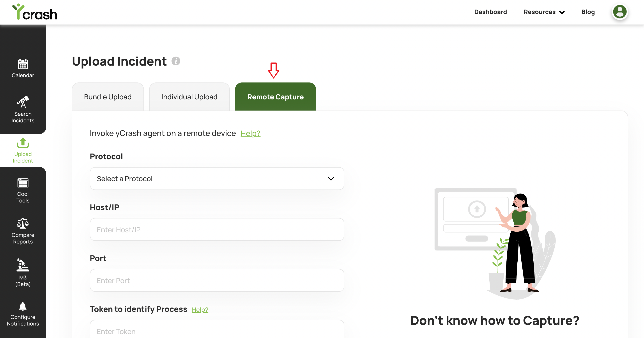Click Help link next to remote device text

tap(250, 133)
